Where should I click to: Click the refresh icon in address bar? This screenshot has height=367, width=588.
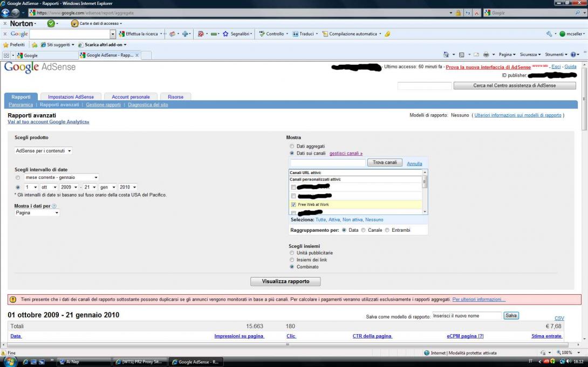pyautogui.click(x=468, y=13)
